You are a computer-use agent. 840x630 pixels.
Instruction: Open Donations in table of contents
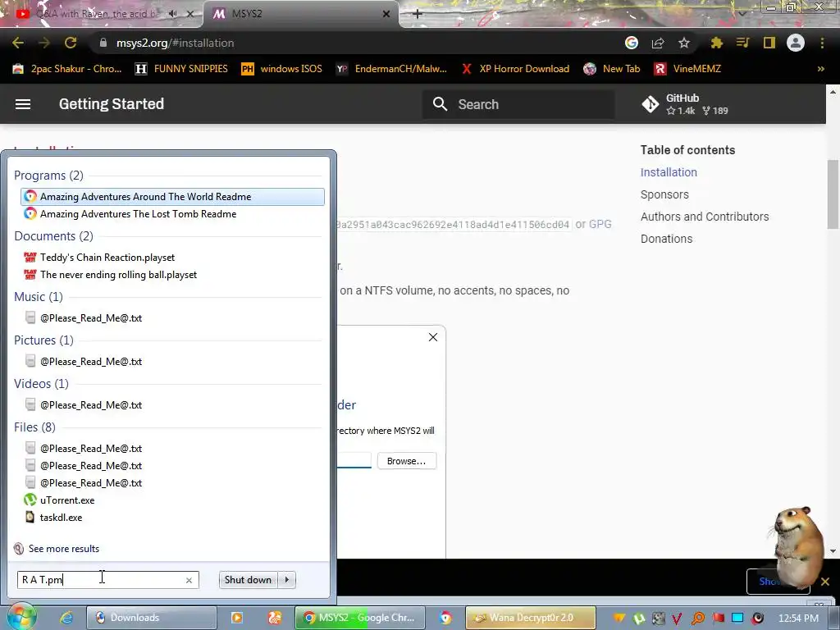click(666, 239)
